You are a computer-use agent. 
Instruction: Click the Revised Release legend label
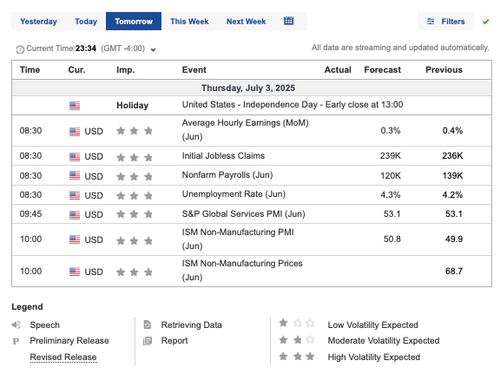point(63,357)
